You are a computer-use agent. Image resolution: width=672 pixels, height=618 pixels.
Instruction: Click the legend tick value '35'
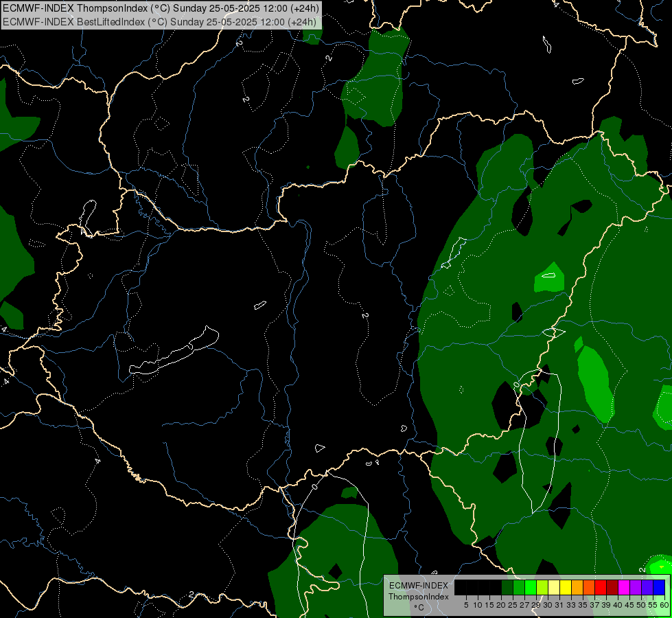[583, 605]
